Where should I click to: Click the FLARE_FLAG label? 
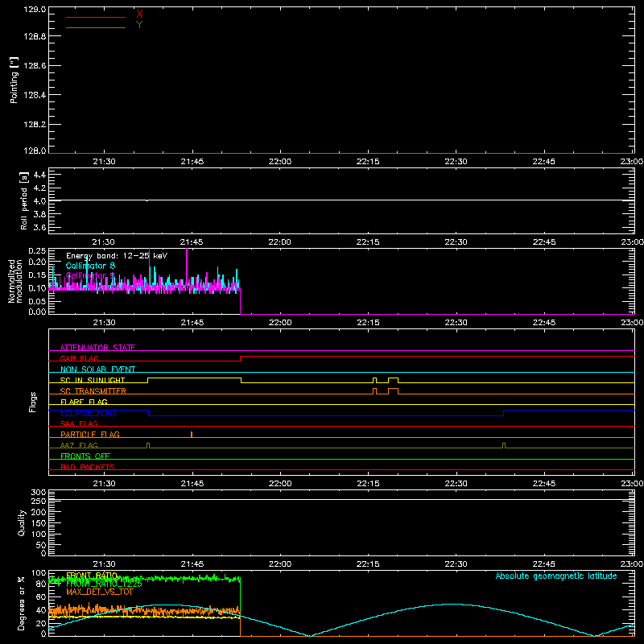point(84,402)
